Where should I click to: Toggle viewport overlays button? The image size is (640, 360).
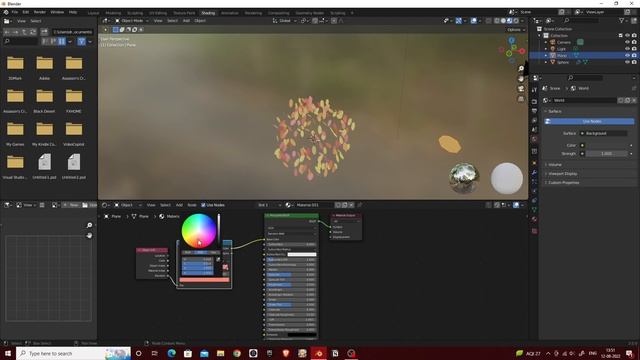coord(473,21)
